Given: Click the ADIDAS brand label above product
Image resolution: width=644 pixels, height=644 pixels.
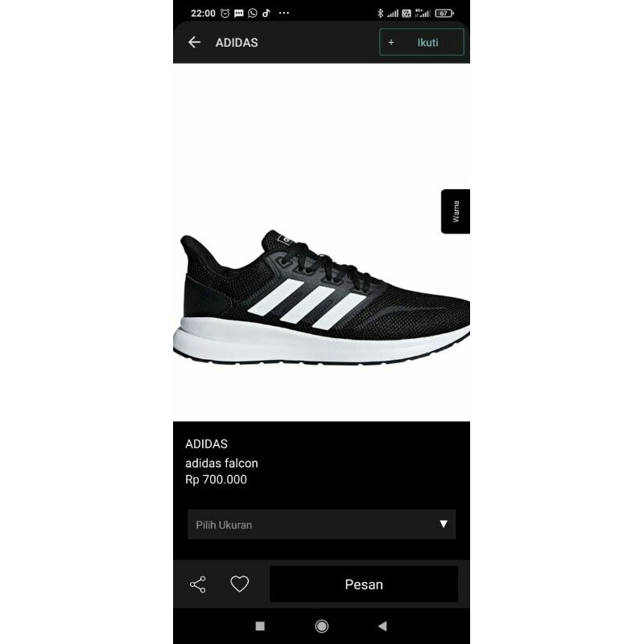Looking at the screenshot, I should pos(206,444).
